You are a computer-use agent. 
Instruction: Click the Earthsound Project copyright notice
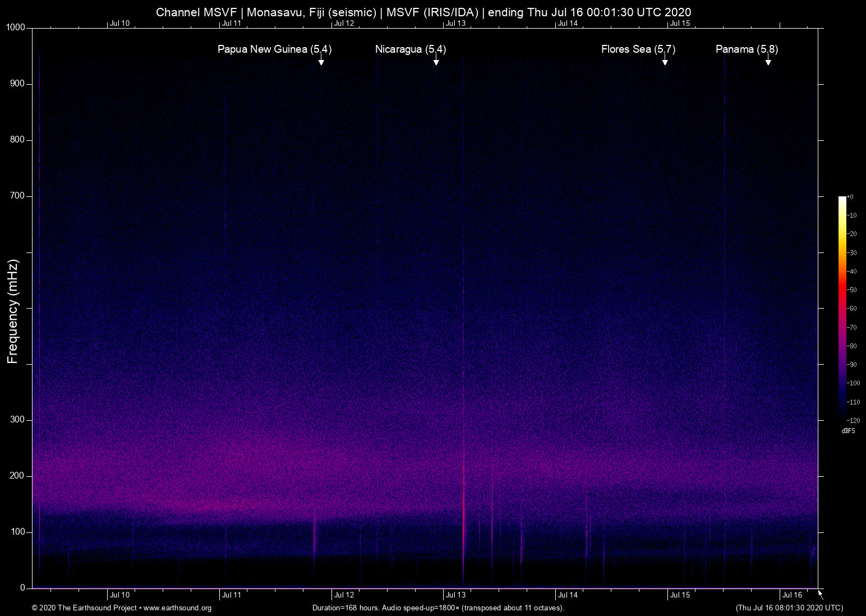(x=84, y=608)
